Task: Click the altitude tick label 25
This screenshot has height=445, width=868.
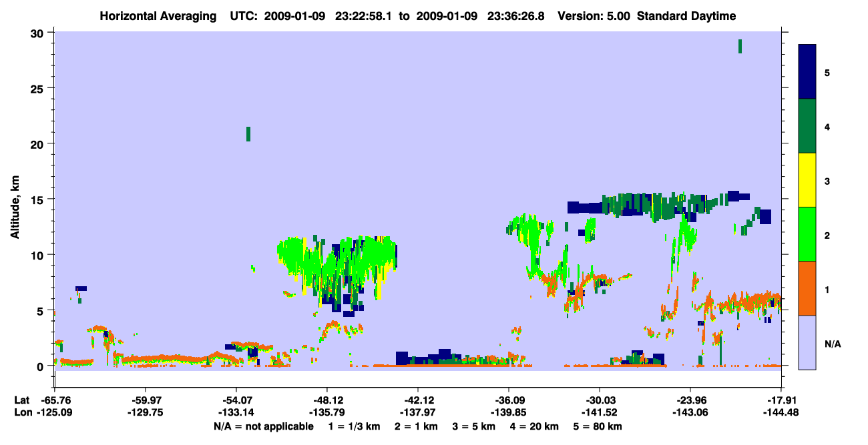Action: coord(39,88)
